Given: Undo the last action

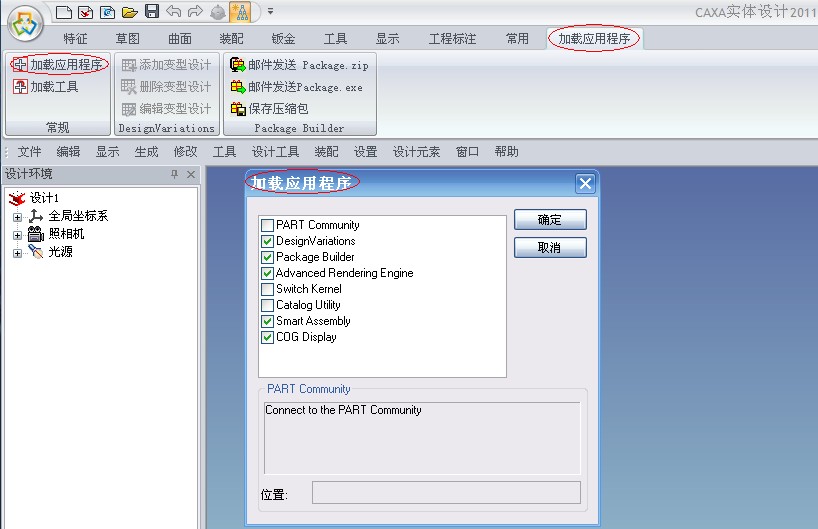Looking at the screenshot, I should pyautogui.click(x=173, y=11).
